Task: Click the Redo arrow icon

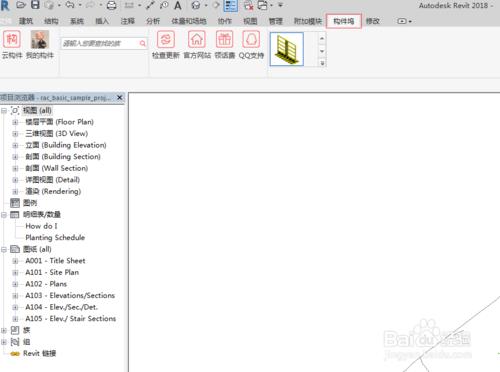Action: click(91, 5)
